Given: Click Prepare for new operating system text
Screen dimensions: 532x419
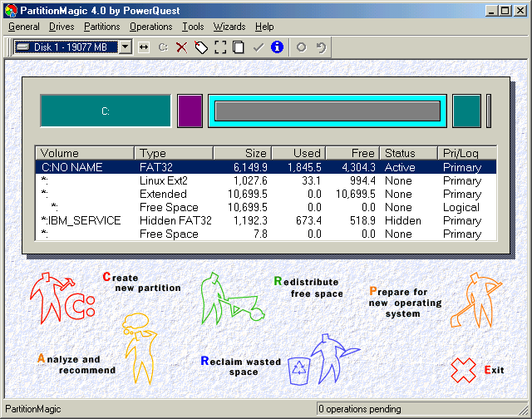Looking at the screenshot, I should [x=405, y=302].
